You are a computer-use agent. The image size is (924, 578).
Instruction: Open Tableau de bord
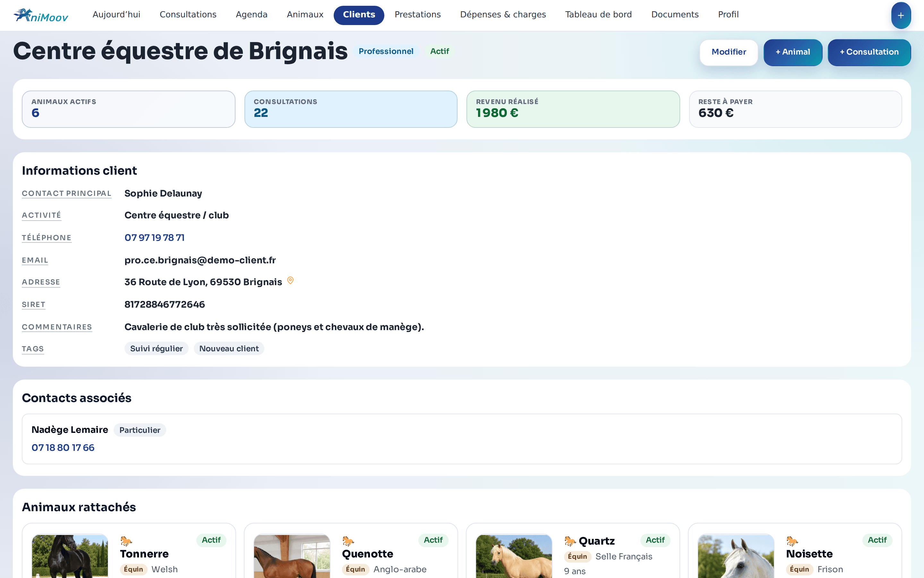[598, 14]
